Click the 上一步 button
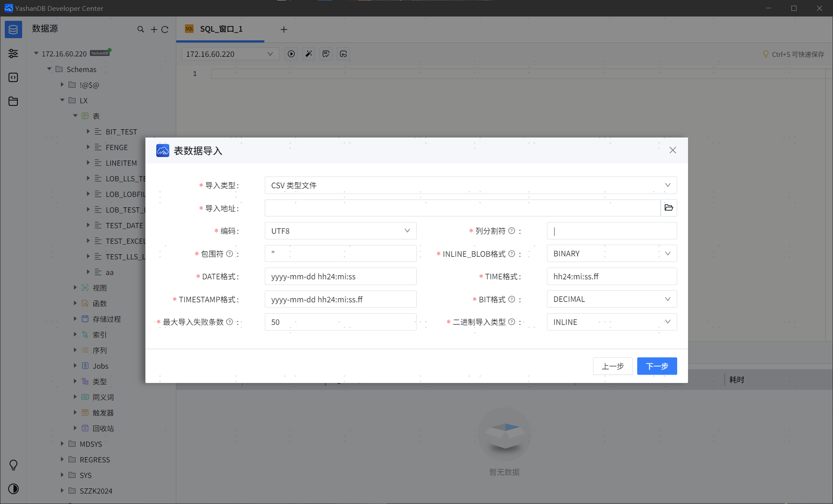The height and width of the screenshot is (504, 833). coord(612,366)
